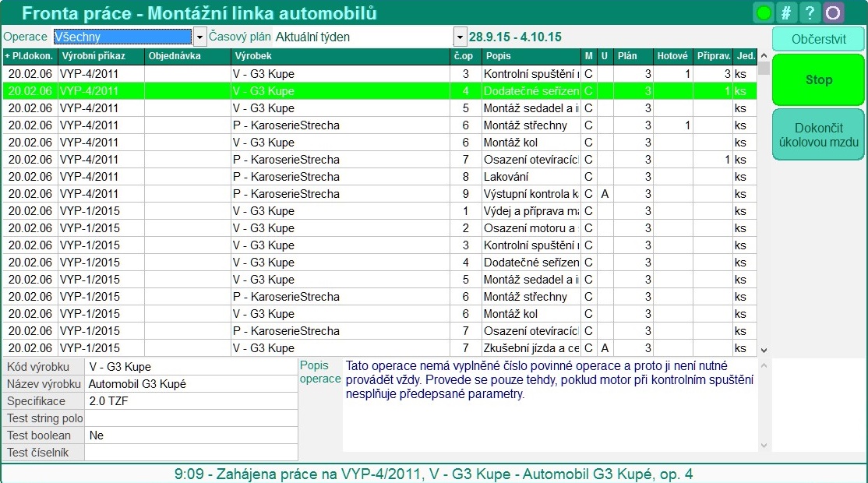
Task: Click scroll up arrow of operation description
Action: coord(764,365)
